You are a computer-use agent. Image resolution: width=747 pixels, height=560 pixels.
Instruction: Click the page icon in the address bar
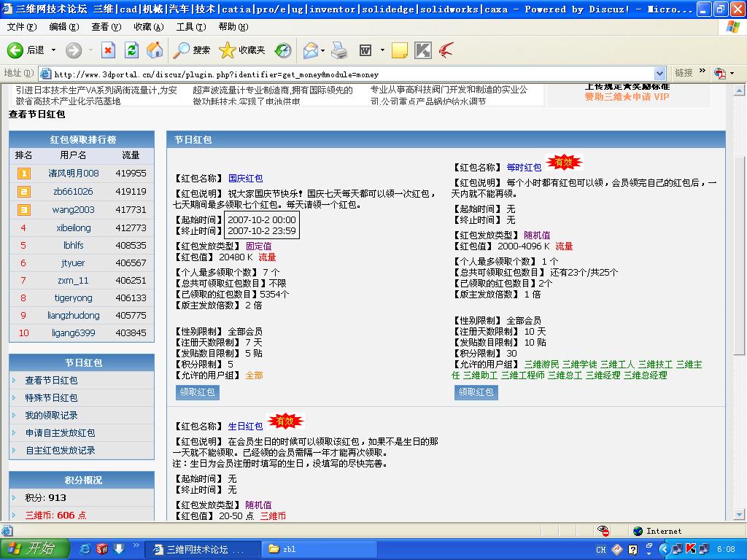[46, 74]
